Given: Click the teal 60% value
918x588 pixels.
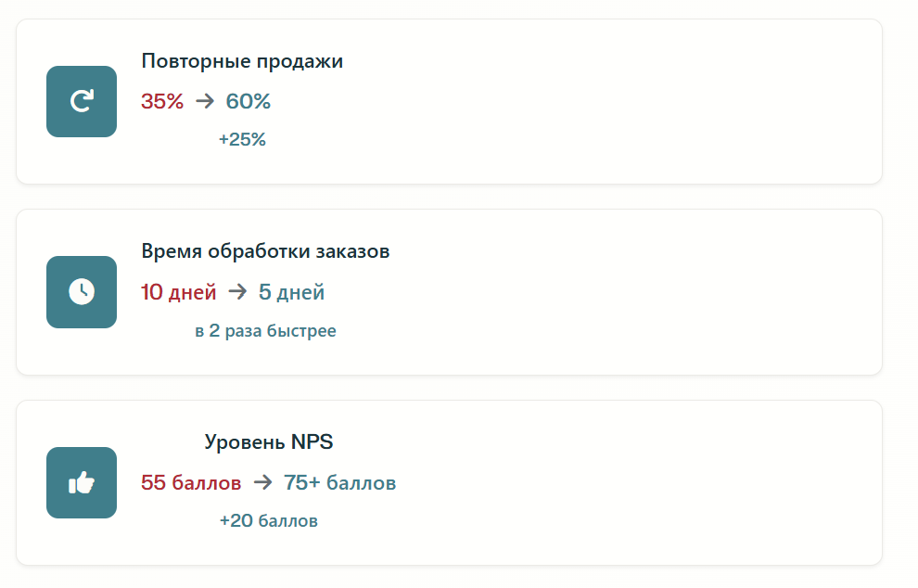Looking at the screenshot, I should point(249,101).
